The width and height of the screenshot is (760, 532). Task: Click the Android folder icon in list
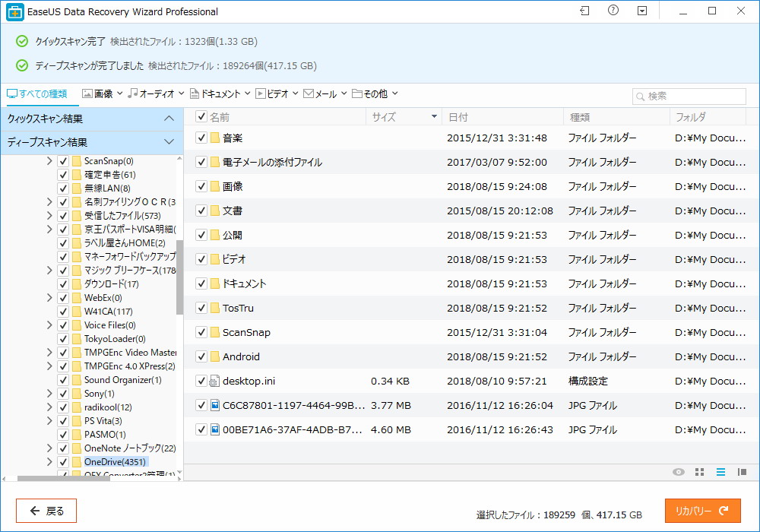215,356
